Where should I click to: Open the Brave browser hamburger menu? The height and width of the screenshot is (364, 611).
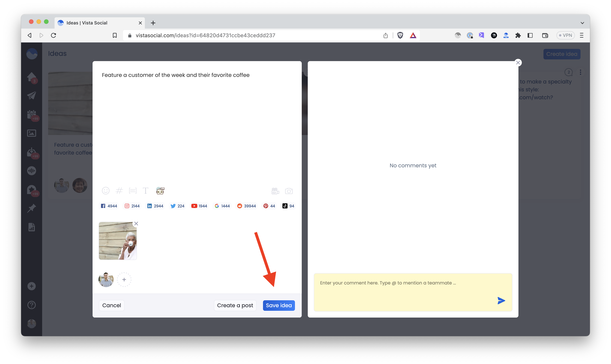click(x=581, y=35)
